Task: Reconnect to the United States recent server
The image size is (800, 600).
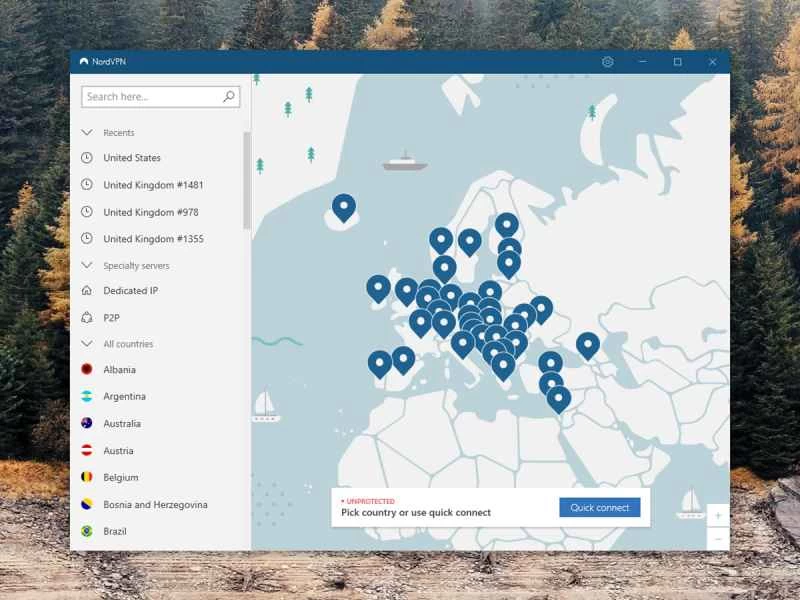Action: pyautogui.click(x=130, y=157)
